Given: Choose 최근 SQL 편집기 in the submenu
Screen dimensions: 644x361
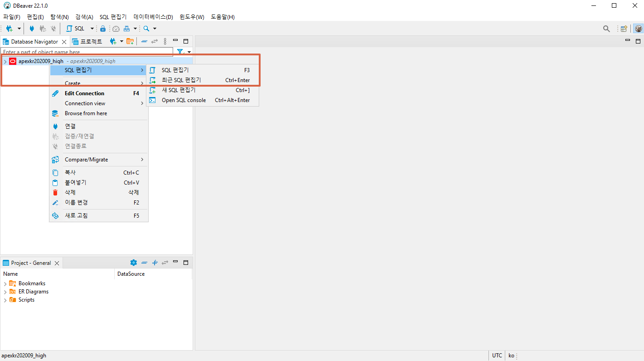Looking at the screenshot, I should (203, 80).
